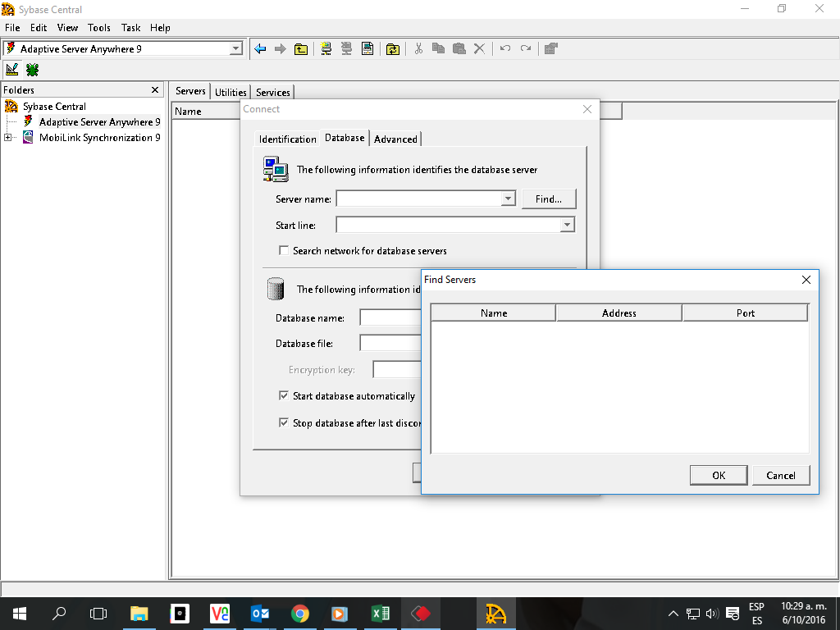Click the Delete X toolbar icon
This screenshot has height=630, width=840.
click(479, 48)
